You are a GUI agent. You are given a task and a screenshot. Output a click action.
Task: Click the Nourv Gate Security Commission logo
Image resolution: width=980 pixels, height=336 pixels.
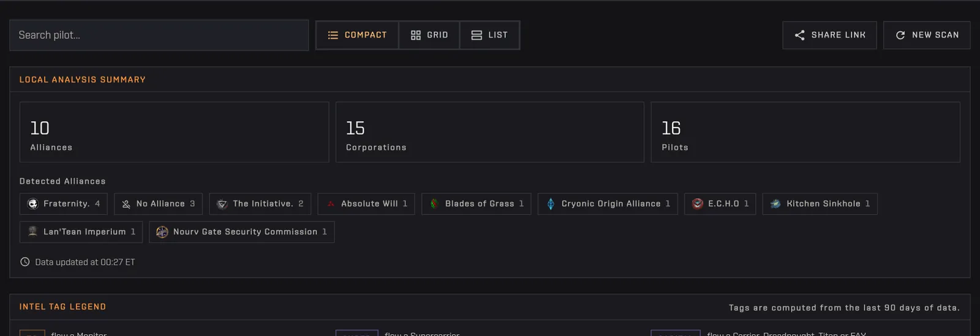coord(162,232)
